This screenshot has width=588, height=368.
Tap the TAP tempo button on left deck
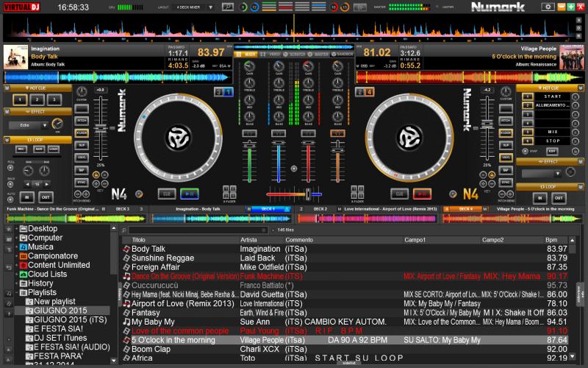point(82,170)
